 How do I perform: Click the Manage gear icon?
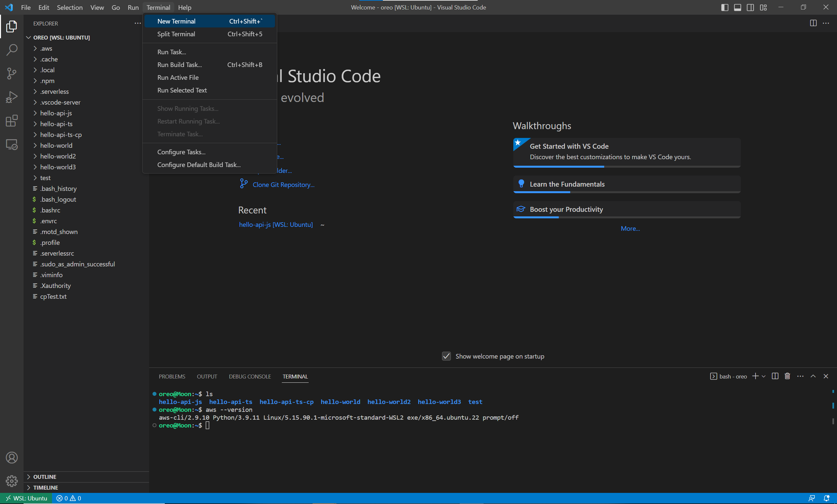(11, 481)
